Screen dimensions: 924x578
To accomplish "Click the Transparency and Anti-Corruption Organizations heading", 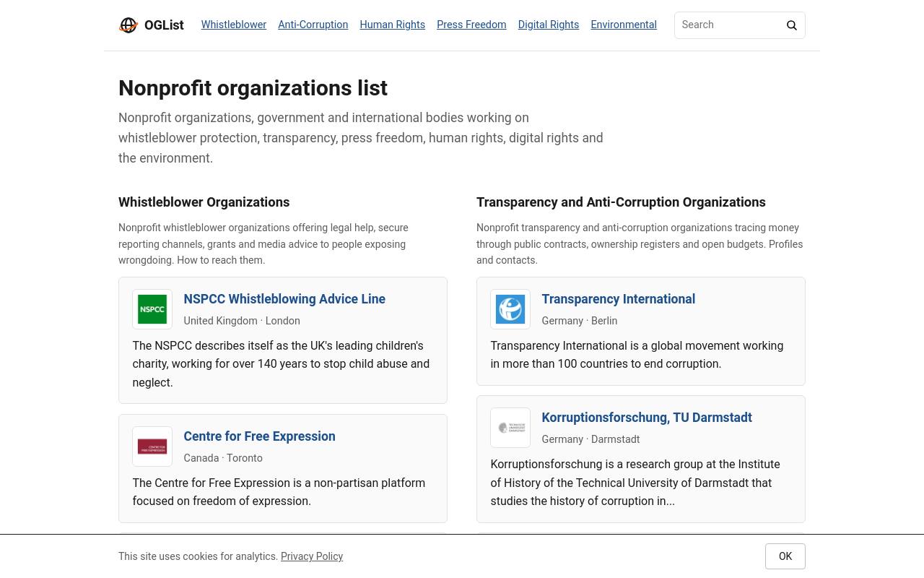I will point(621,202).
